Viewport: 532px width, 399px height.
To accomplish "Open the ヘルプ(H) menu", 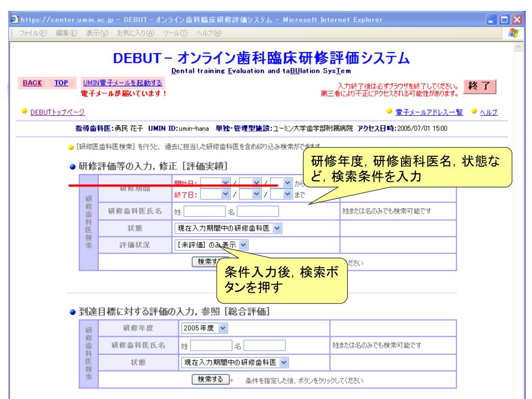I will (x=209, y=33).
